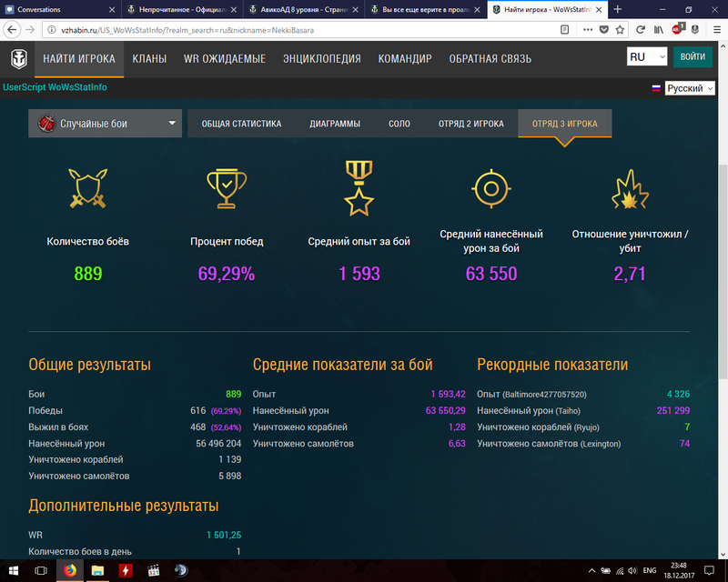Click the World of Warships anchor logo
The image size is (728, 582).
click(18, 59)
